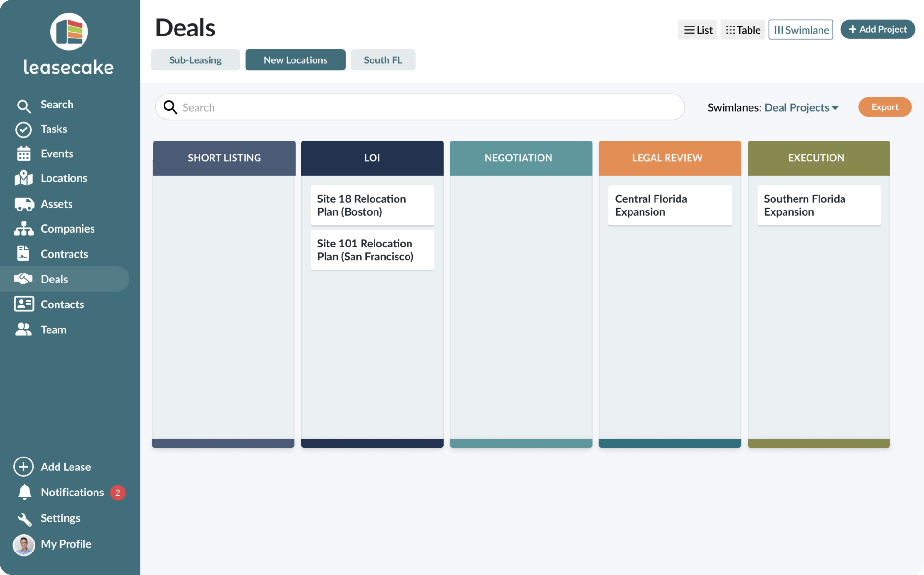The height and width of the screenshot is (575, 924).
Task: Select the Swimlane view toggle
Action: tap(801, 30)
